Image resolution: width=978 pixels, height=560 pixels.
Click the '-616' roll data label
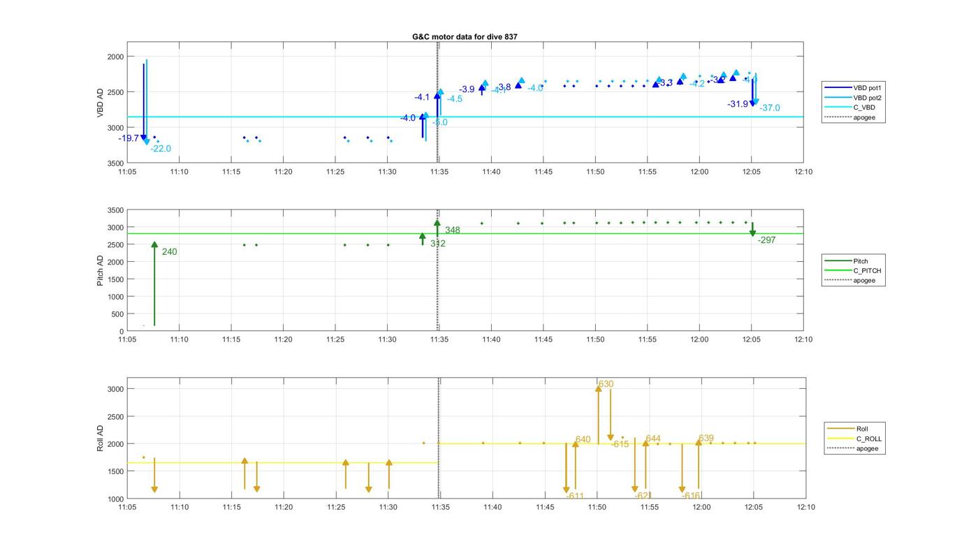click(x=691, y=496)
